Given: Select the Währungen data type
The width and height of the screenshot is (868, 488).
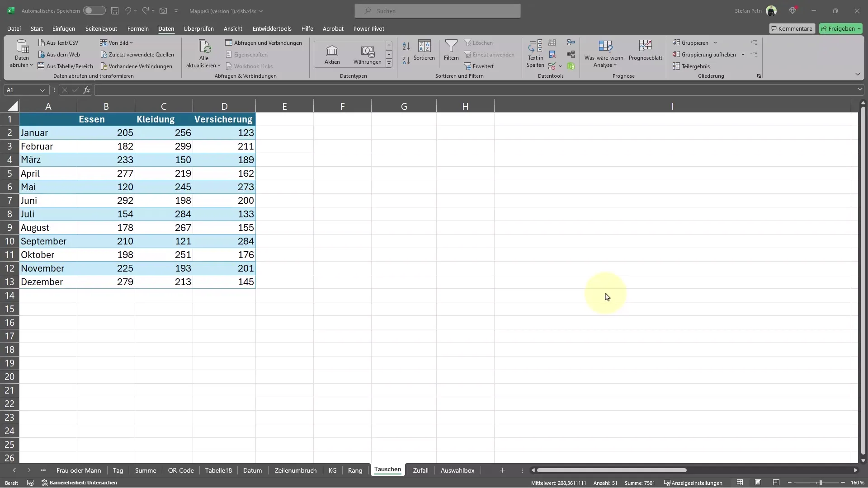Looking at the screenshot, I should (367, 54).
